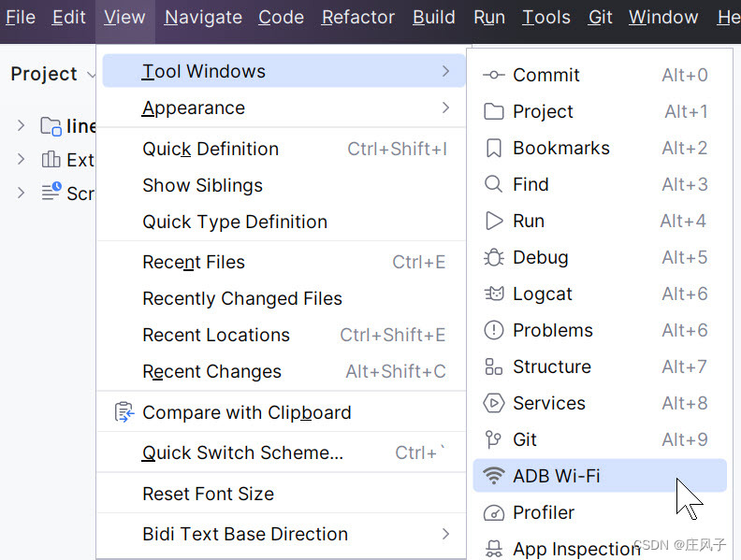741x560 pixels.
Task: Click the Problems exclamation icon
Action: point(493,330)
